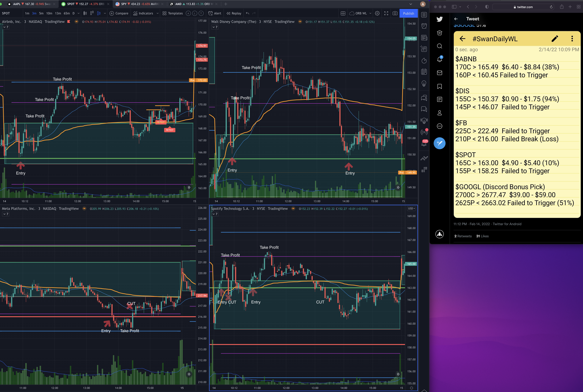Open the news panel icon in TradingView sidebar
Viewport: 583px width, 392px height.
click(424, 38)
